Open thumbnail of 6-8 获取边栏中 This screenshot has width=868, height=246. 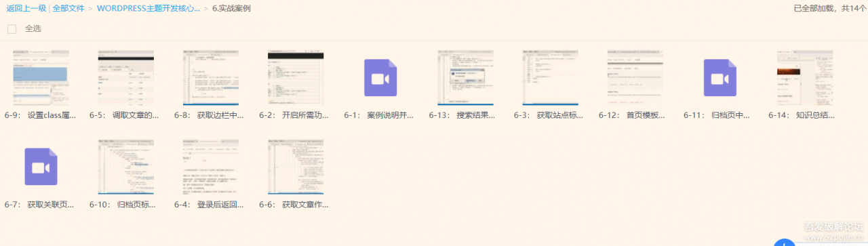click(x=210, y=77)
